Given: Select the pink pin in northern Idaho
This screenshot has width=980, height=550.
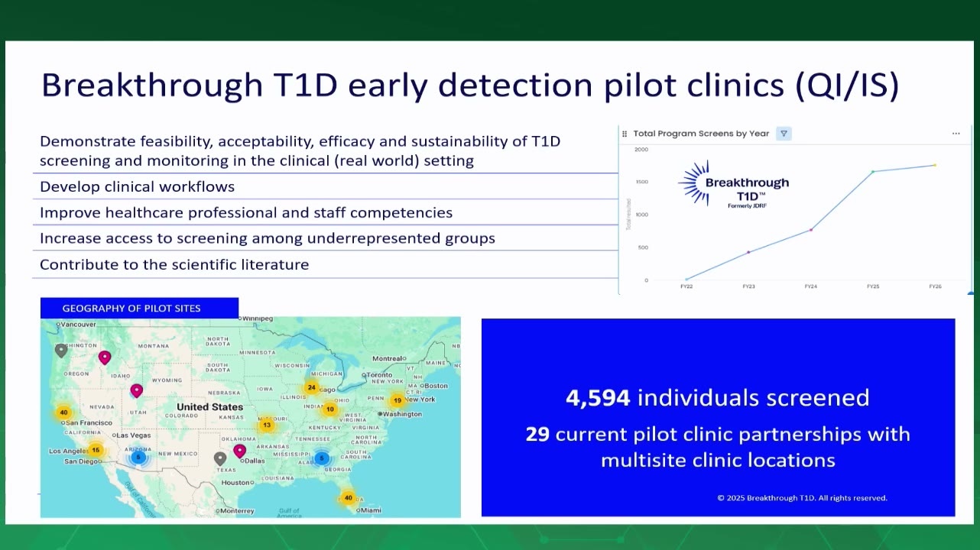Looking at the screenshot, I should (105, 357).
